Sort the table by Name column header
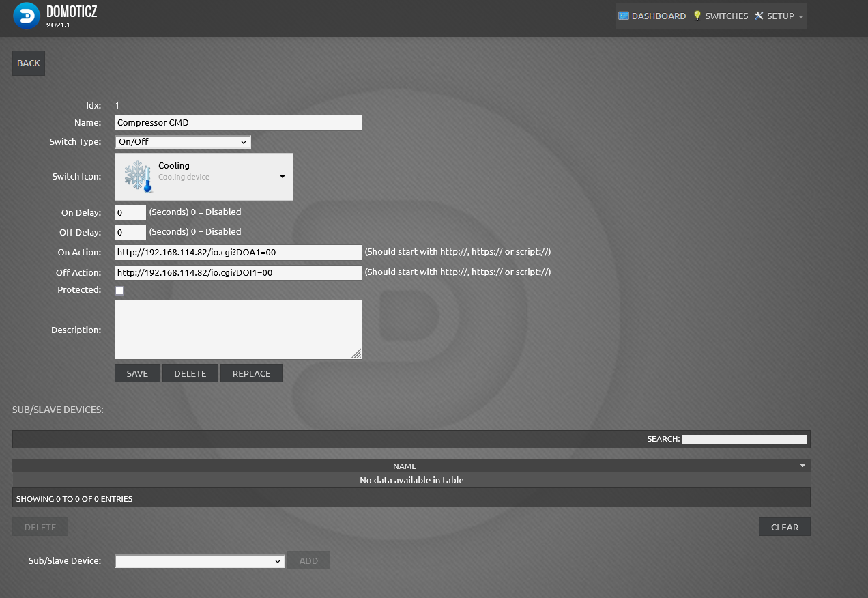 (x=405, y=466)
